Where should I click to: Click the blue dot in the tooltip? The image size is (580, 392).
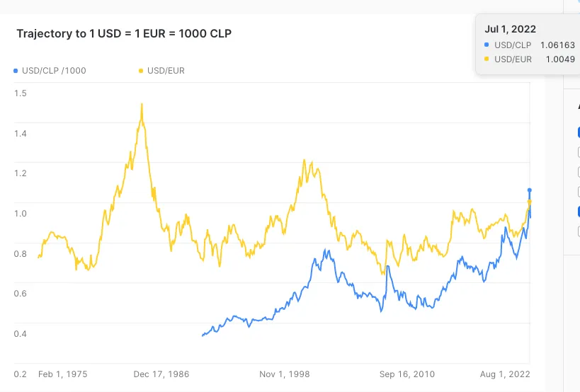click(487, 45)
